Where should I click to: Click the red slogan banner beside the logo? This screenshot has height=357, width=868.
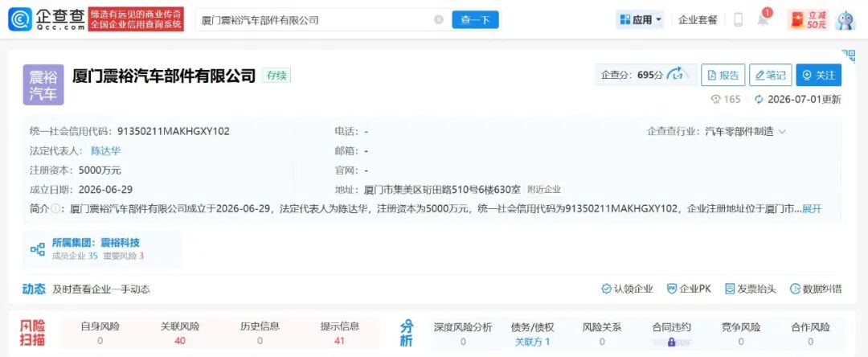point(136,19)
